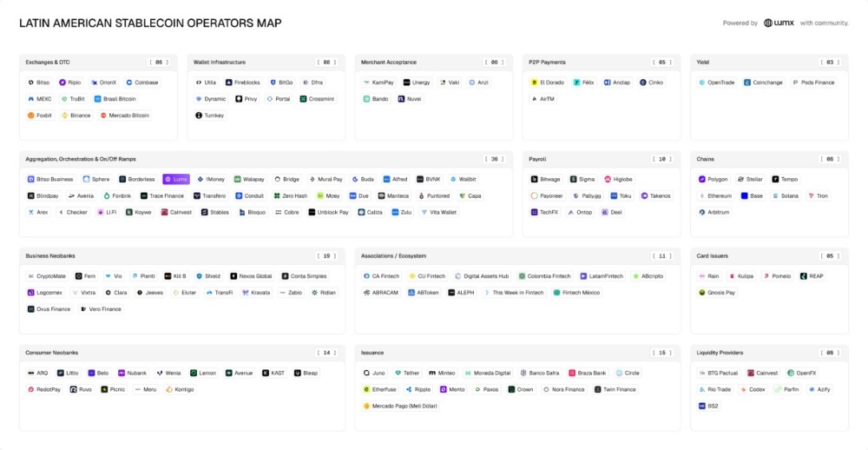Open the Arbitrum chip
The image size is (868, 450).
(716, 212)
